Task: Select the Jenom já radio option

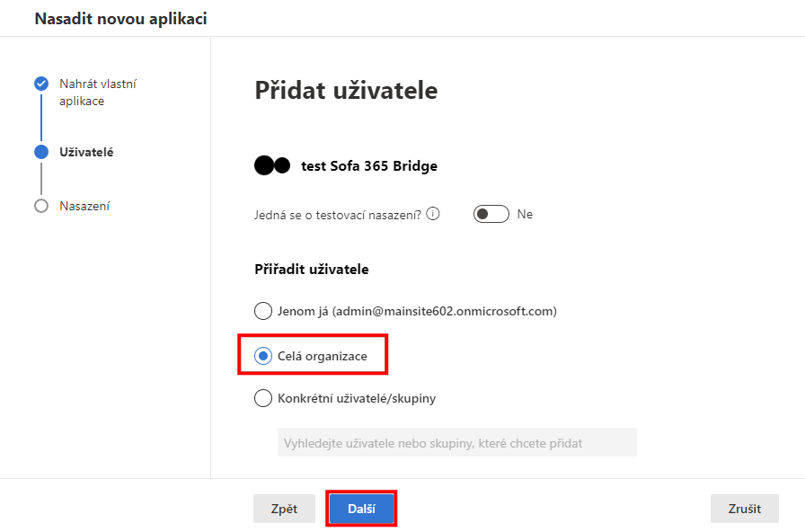Action: (x=263, y=311)
